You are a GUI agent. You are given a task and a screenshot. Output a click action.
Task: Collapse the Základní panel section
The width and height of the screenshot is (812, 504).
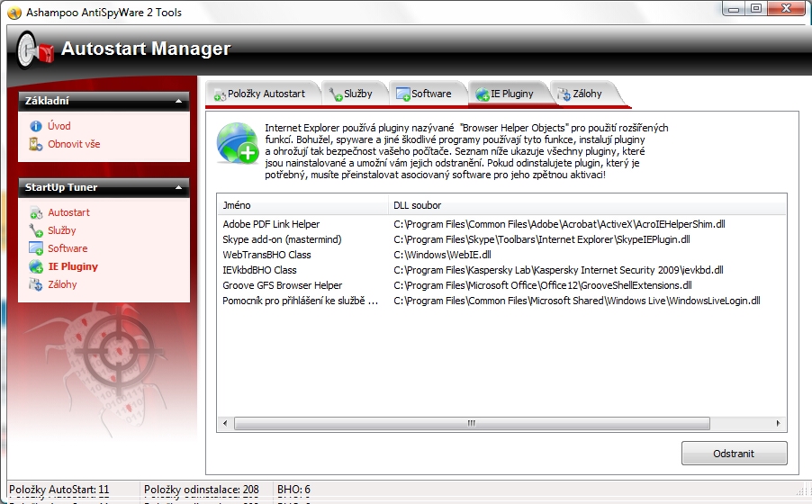tap(177, 101)
